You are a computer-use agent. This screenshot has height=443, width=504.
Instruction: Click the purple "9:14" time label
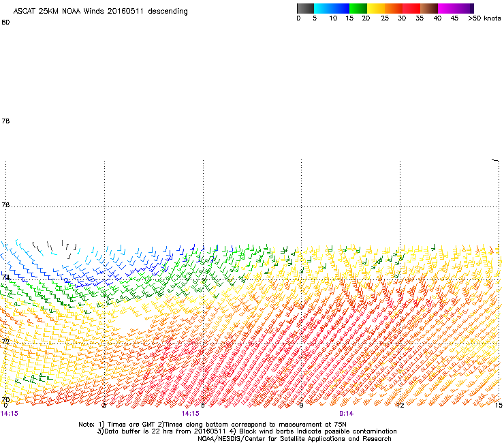pyautogui.click(x=346, y=414)
